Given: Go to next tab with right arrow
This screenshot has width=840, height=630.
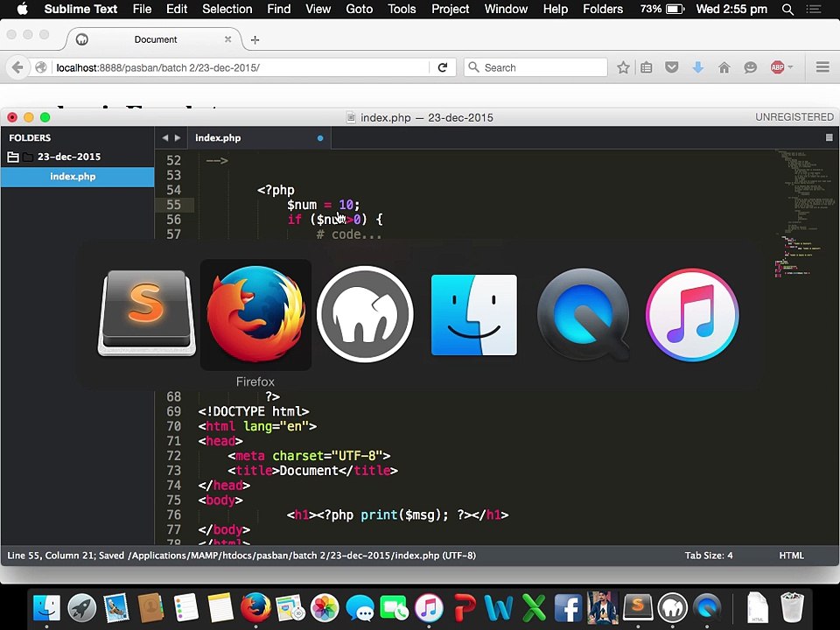Looking at the screenshot, I should [178, 137].
